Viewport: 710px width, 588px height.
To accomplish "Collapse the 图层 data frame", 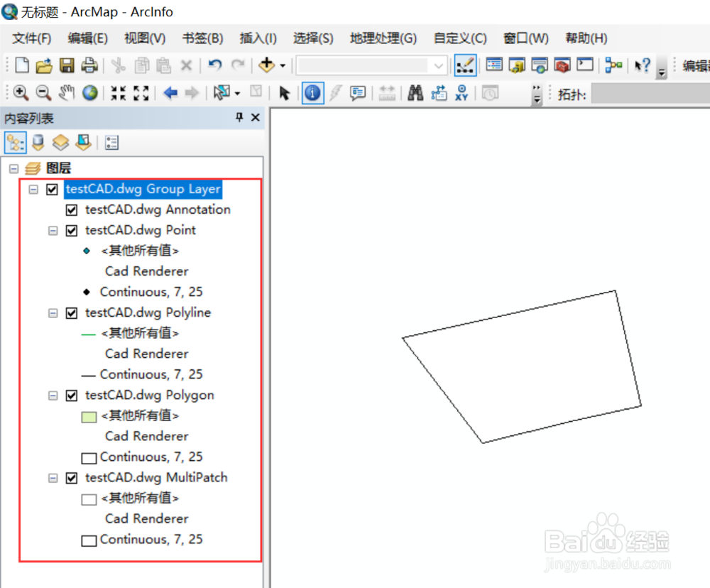I will [14, 169].
